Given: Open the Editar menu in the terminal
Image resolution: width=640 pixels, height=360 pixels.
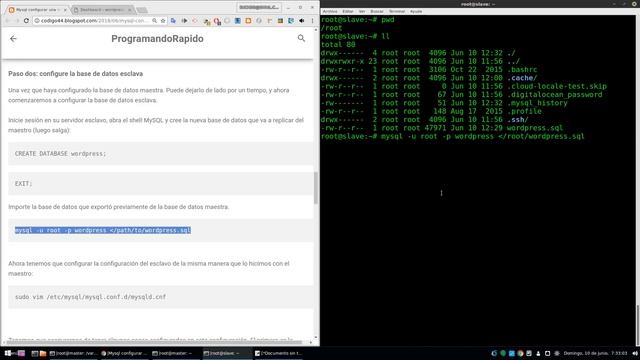Looking at the screenshot, I should (348, 11).
